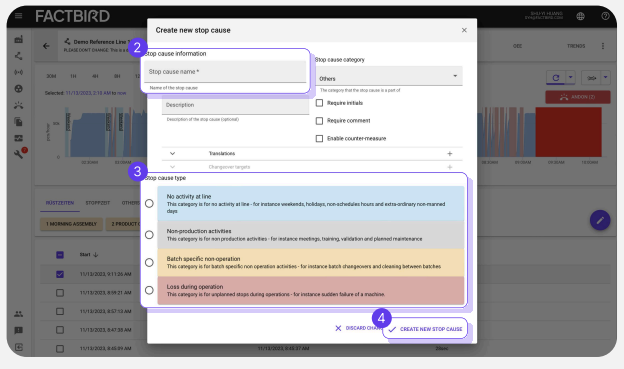This screenshot has height=369, width=624.
Task: Click the refresh icon button
Action: click(556, 78)
